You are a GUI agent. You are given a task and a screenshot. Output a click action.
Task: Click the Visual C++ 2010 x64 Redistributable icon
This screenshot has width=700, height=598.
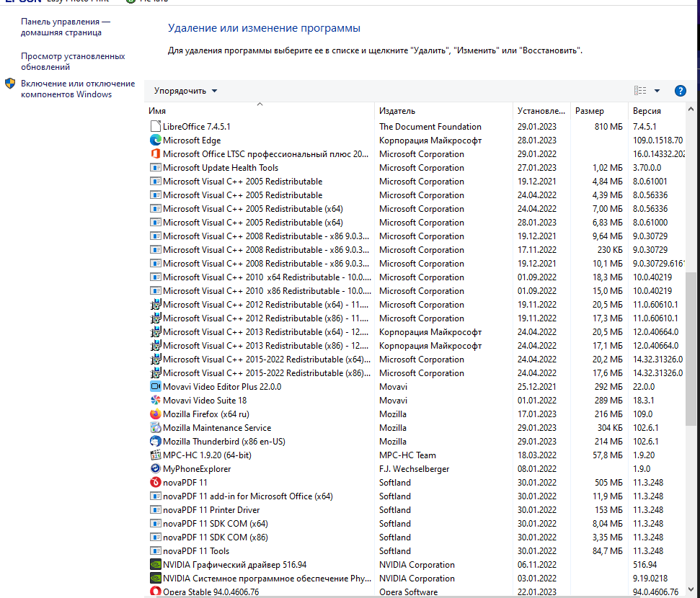tap(156, 277)
